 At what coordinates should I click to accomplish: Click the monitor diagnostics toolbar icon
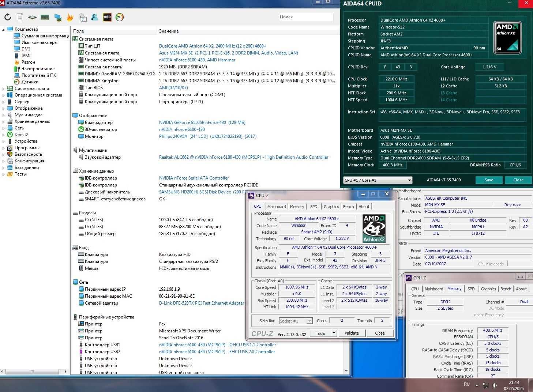(x=57, y=17)
